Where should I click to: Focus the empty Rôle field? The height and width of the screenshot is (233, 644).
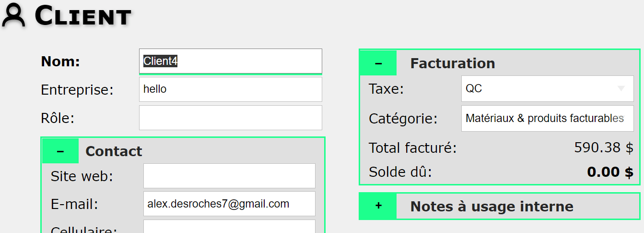pyautogui.click(x=231, y=118)
